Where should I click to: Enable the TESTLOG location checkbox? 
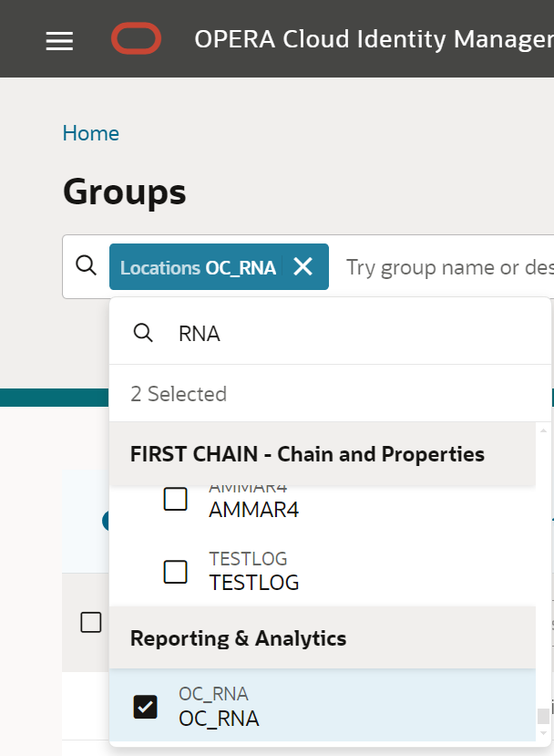(175, 572)
